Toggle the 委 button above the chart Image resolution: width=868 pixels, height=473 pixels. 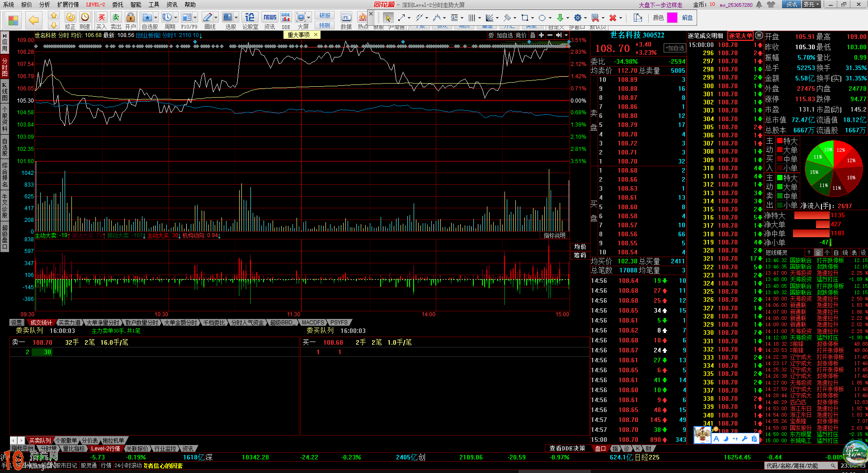[491, 35]
